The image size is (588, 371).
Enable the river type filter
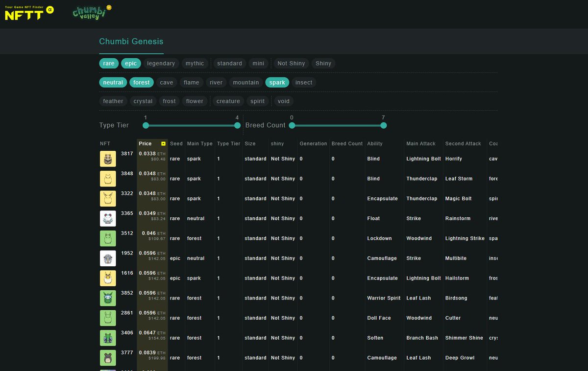coord(216,82)
